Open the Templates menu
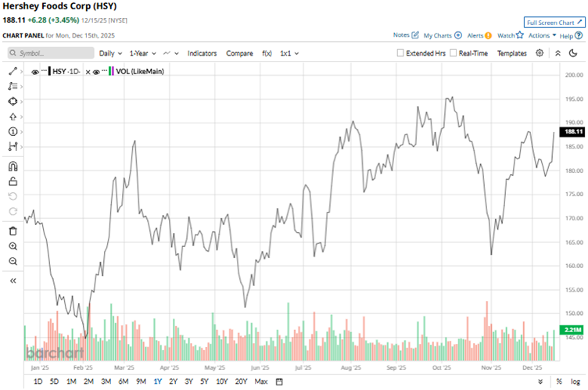588x390 pixels. tap(512, 53)
